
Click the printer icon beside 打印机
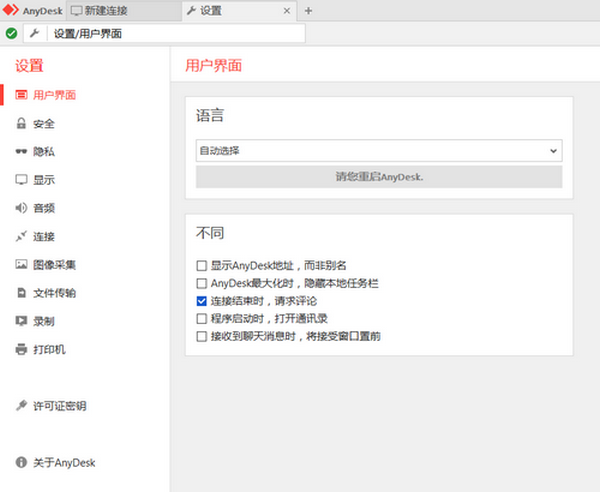21,350
